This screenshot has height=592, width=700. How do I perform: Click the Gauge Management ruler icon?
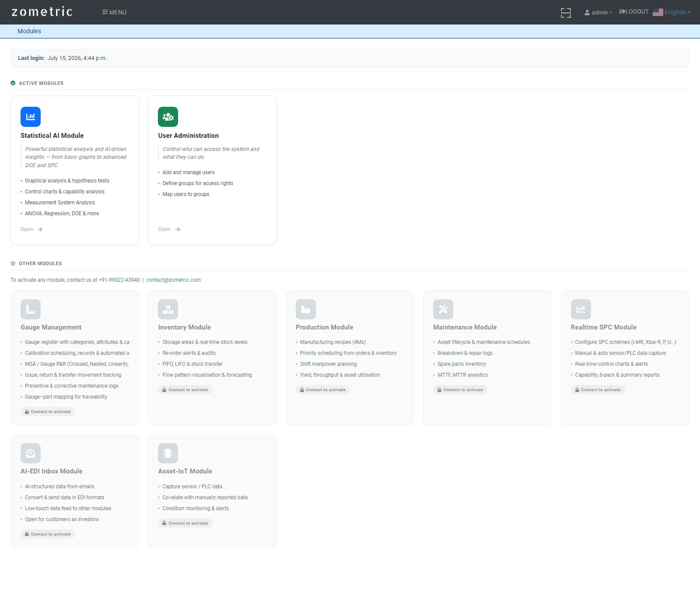tap(31, 309)
